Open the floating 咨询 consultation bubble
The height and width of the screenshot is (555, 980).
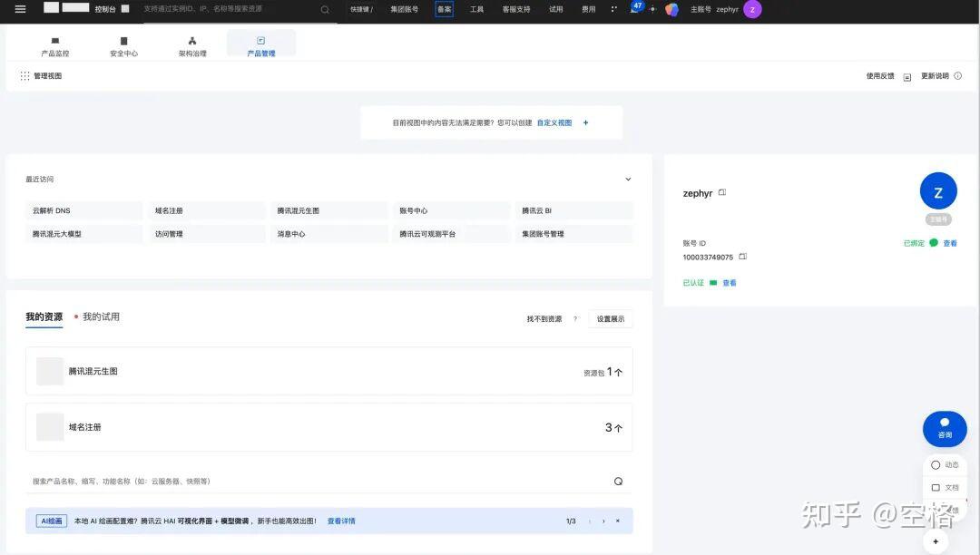click(945, 428)
